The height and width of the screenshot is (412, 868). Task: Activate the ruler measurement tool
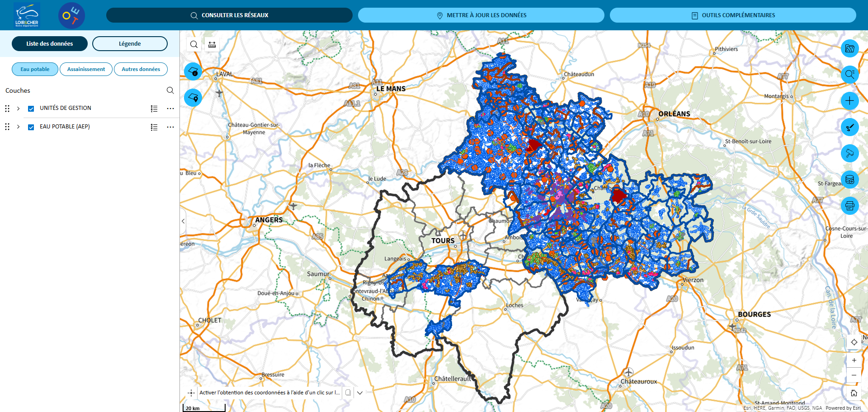pyautogui.click(x=212, y=44)
